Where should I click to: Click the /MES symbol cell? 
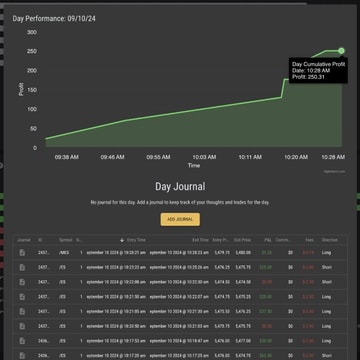coord(64,253)
